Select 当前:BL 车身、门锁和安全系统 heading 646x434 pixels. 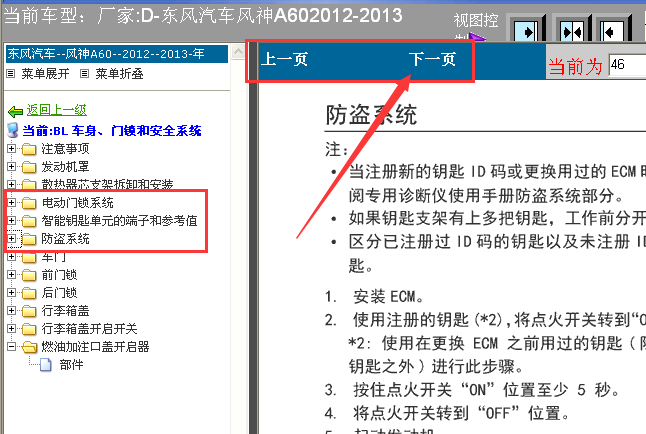pyautogui.click(x=112, y=131)
